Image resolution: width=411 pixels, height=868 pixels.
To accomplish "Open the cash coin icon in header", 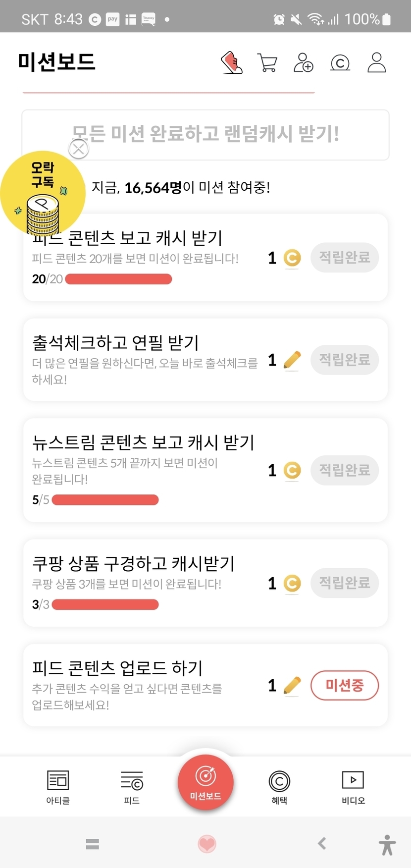I will (340, 63).
